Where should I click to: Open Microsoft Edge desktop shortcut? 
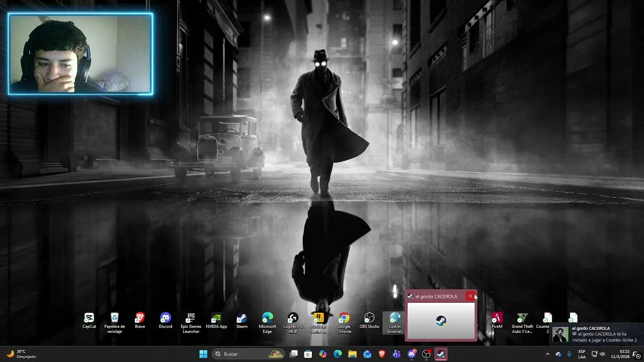pyautogui.click(x=268, y=322)
